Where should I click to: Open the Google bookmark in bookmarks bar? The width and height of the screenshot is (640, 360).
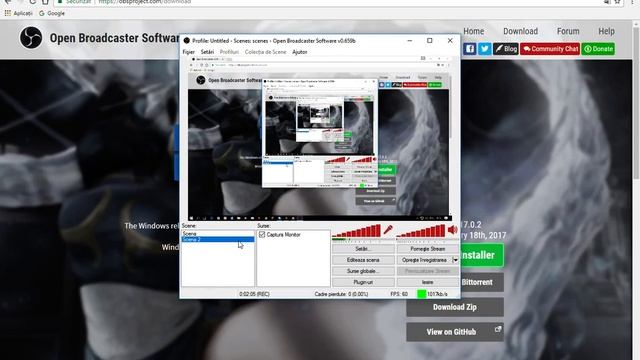pos(51,13)
